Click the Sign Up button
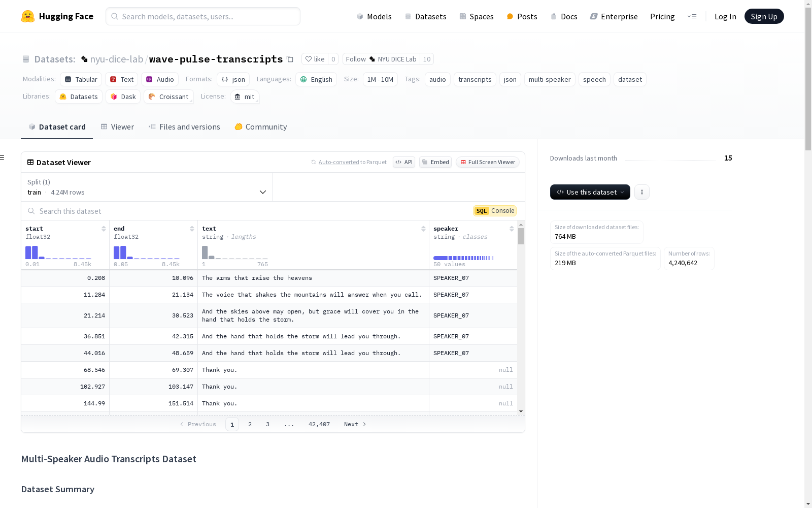This screenshot has width=812, height=508. 764,16
